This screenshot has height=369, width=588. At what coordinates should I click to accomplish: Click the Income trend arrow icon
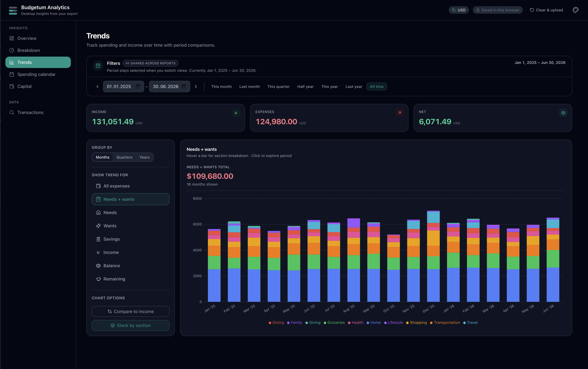point(98,252)
